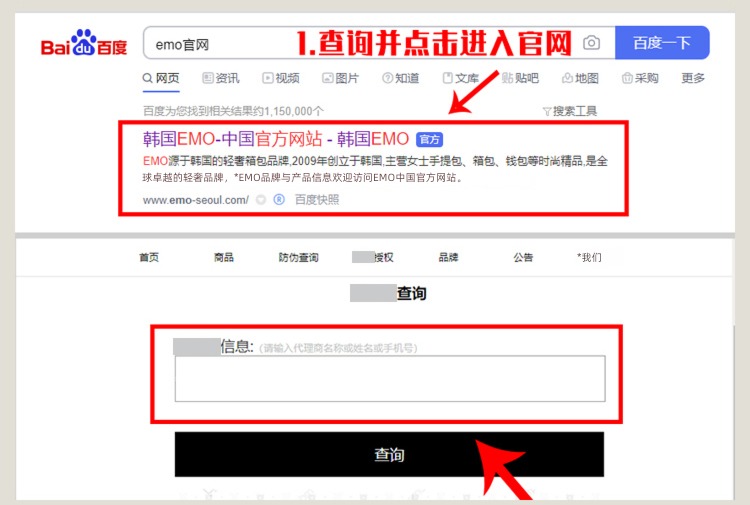Open the 知道 tab

pyautogui.click(x=400, y=78)
